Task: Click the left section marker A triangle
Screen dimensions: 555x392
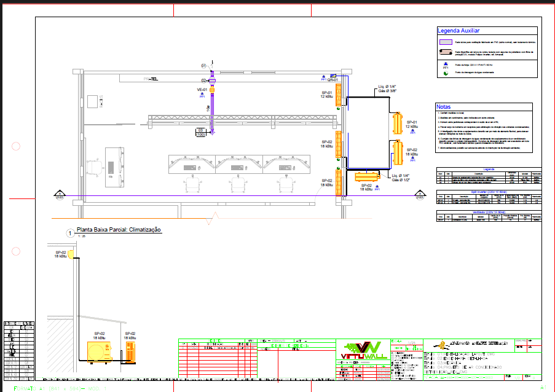Action: tap(60, 192)
